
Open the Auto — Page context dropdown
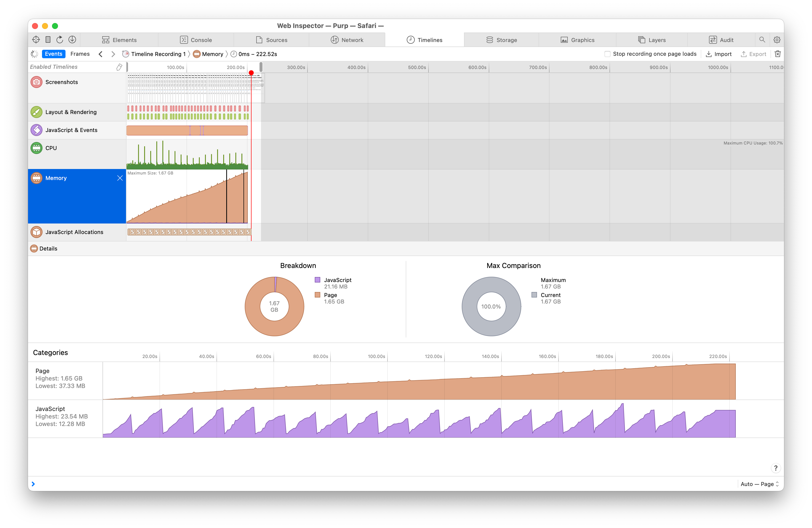759,484
